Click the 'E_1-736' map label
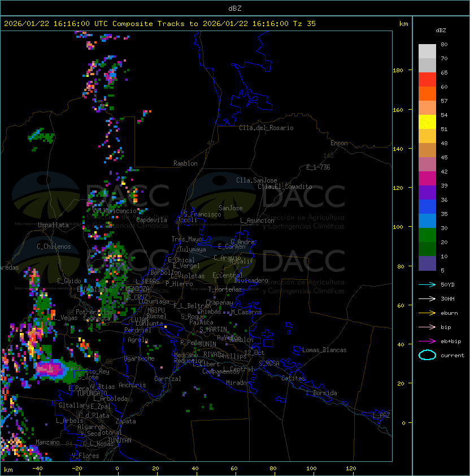 (x=318, y=167)
